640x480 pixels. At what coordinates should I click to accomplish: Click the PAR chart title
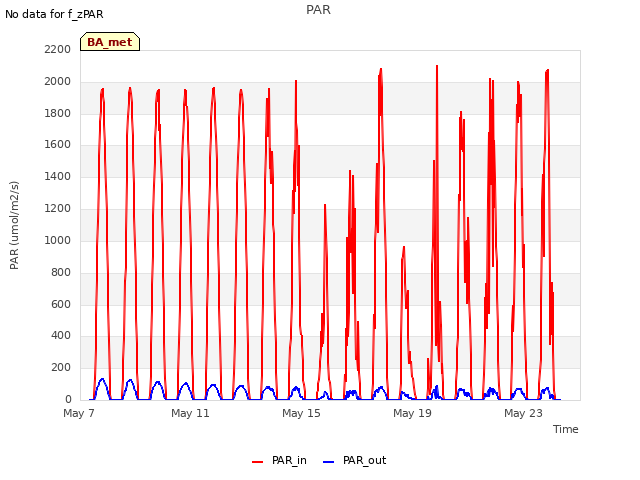(x=318, y=10)
